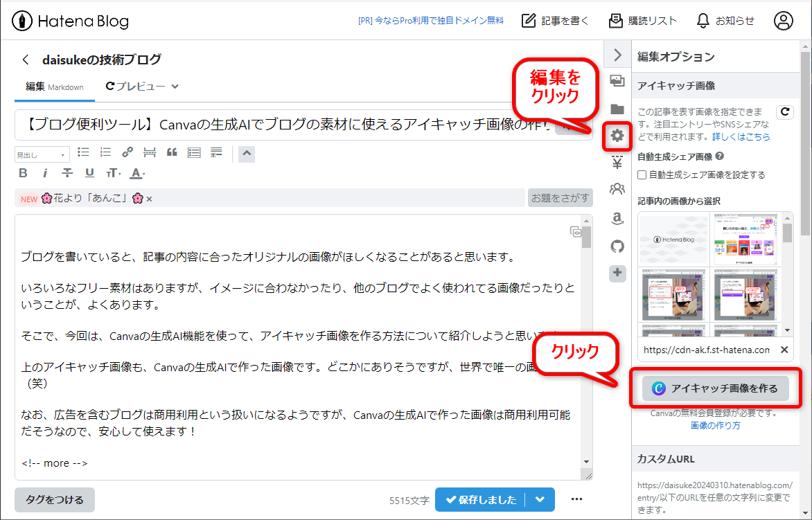Collapse the formatting toolbar with the up chevron

[x=247, y=153]
